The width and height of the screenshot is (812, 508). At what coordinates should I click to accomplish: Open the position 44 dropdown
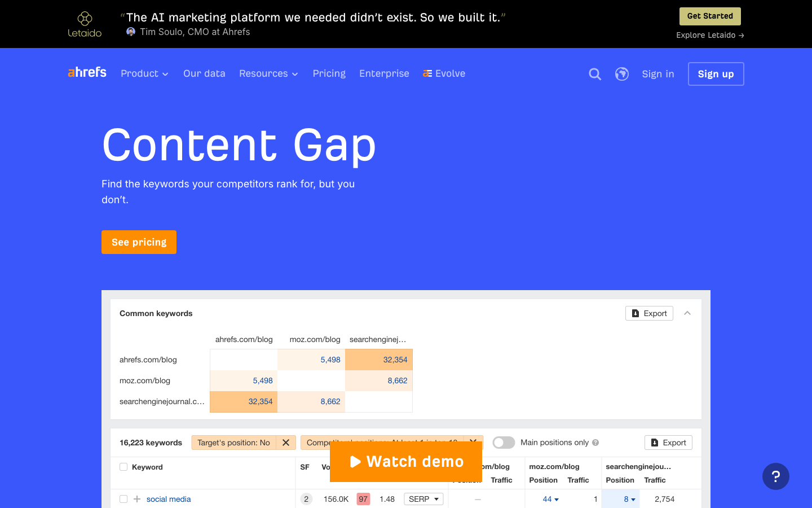point(550,499)
